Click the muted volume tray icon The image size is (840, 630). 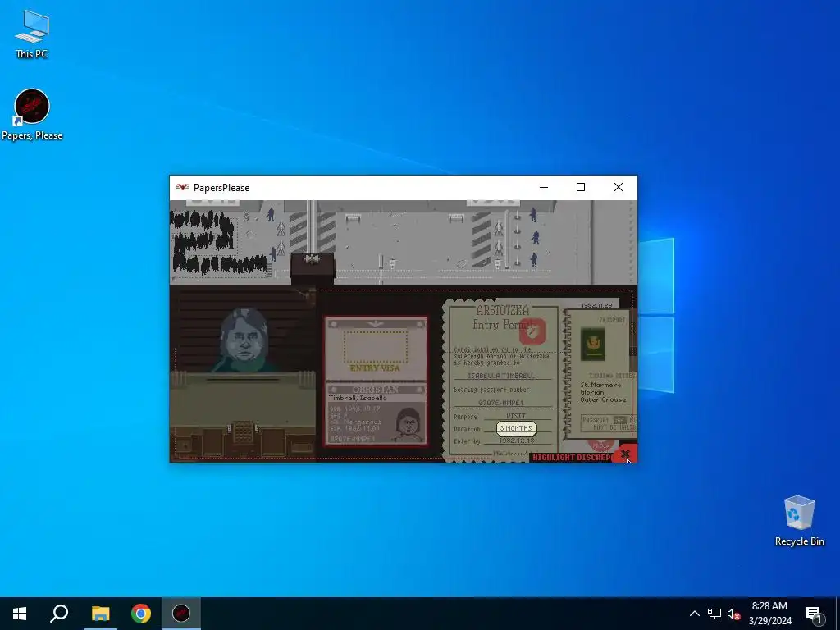pos(734,614)
